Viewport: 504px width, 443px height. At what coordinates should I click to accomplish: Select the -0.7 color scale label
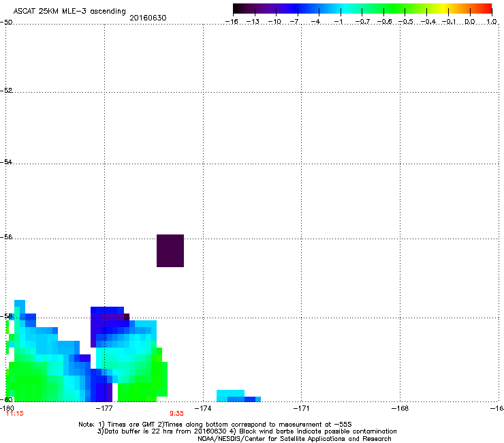click(362, 22)
